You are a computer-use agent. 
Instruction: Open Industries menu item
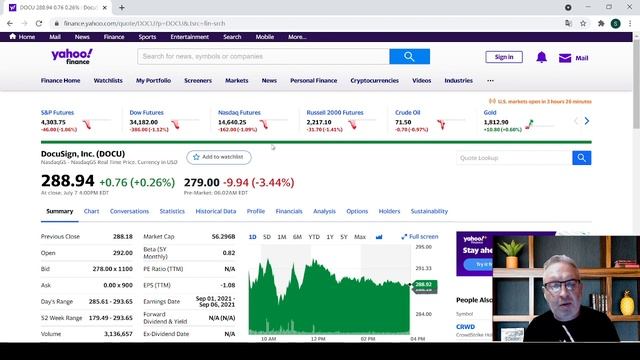tap(458, 81)
